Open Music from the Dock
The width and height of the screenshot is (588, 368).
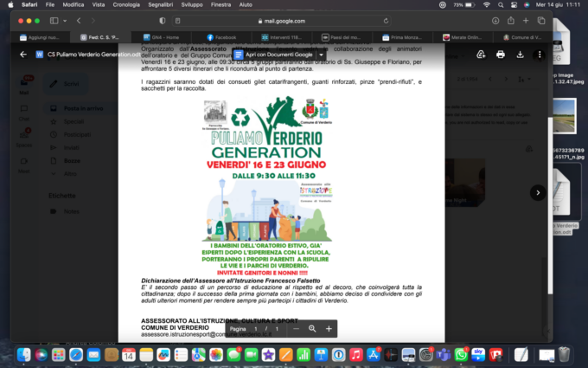[356, 354]
